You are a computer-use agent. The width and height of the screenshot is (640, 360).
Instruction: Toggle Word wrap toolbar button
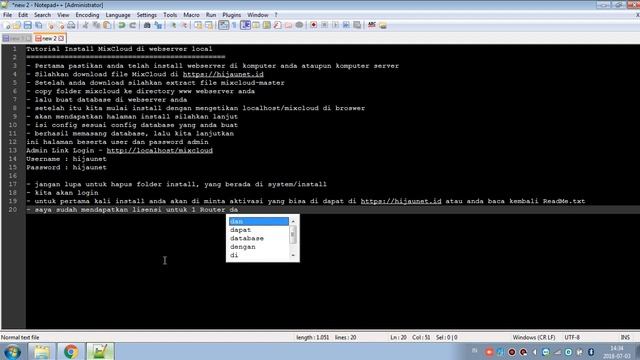click(x=224, y=25)
